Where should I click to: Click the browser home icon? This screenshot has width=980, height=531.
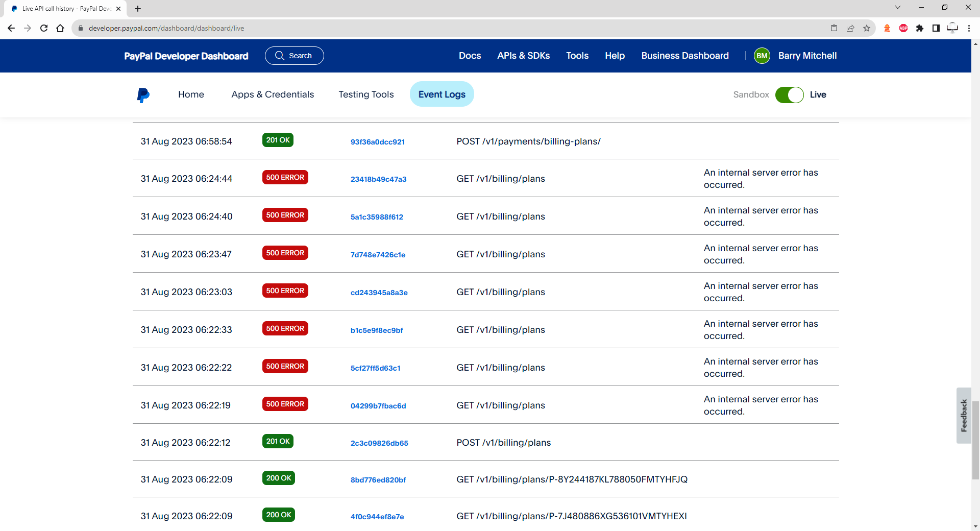click(x=60, y=28)
